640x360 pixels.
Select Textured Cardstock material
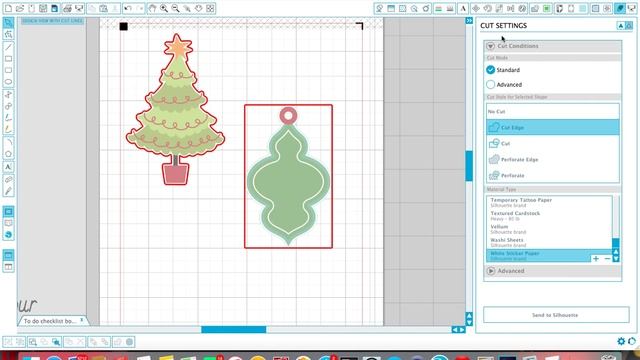tap(549, 216)
